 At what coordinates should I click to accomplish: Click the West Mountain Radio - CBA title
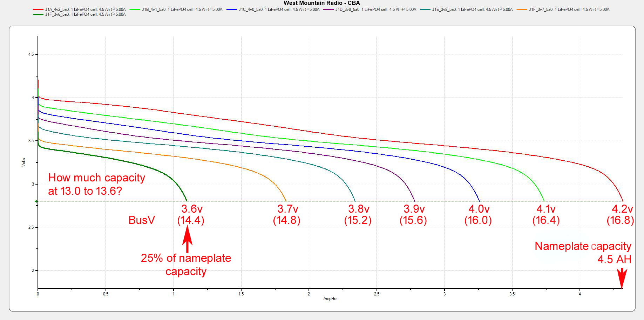(x=321, y=3)
